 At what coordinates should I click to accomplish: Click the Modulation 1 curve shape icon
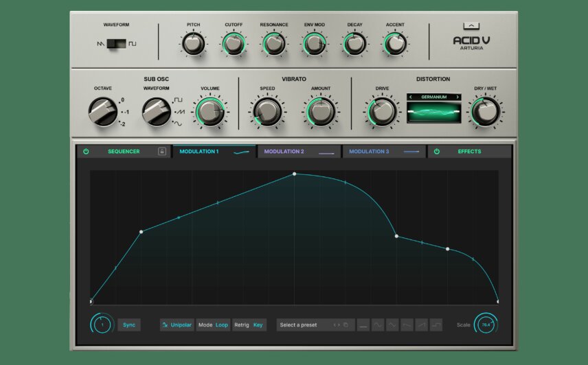(241, 152)
